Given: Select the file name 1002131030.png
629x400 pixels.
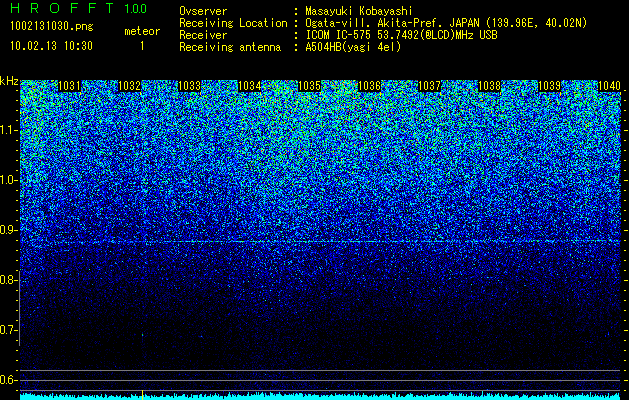Looking at the screenshot, I should (x=52, y=26).
